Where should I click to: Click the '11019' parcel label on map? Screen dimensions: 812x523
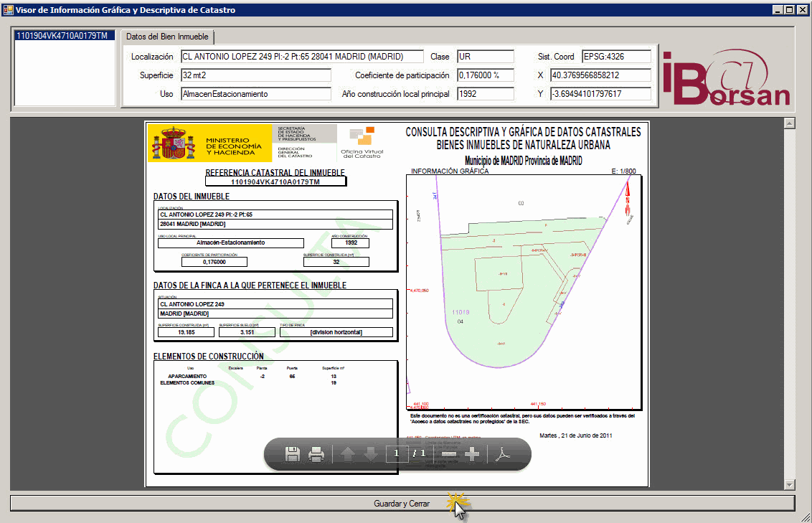pos(461,312)
